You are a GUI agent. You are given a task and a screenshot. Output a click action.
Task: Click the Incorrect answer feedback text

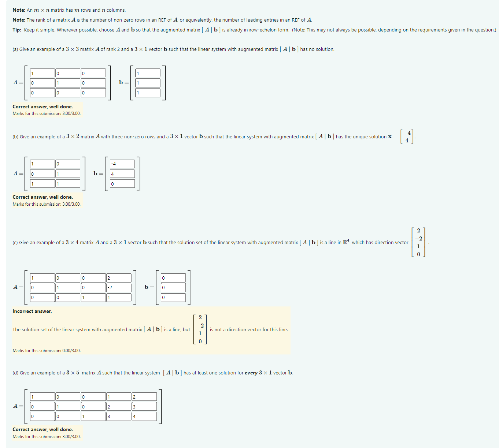32,311
